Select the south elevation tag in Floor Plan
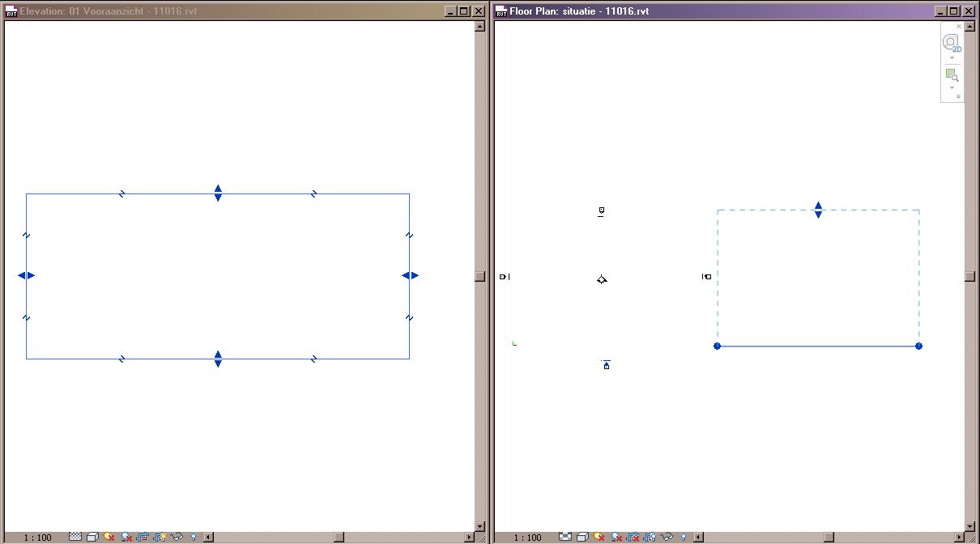The height and width of the screenshot is (544, 980). 606,365
